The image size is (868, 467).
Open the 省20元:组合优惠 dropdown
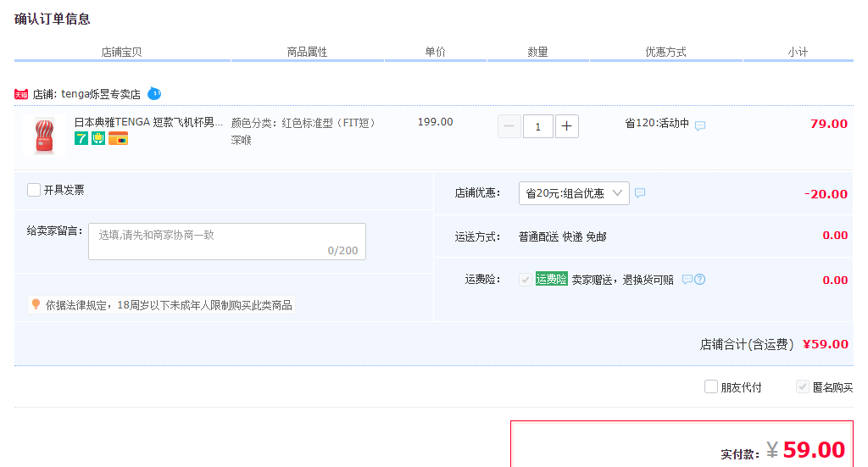click(574, 193)
